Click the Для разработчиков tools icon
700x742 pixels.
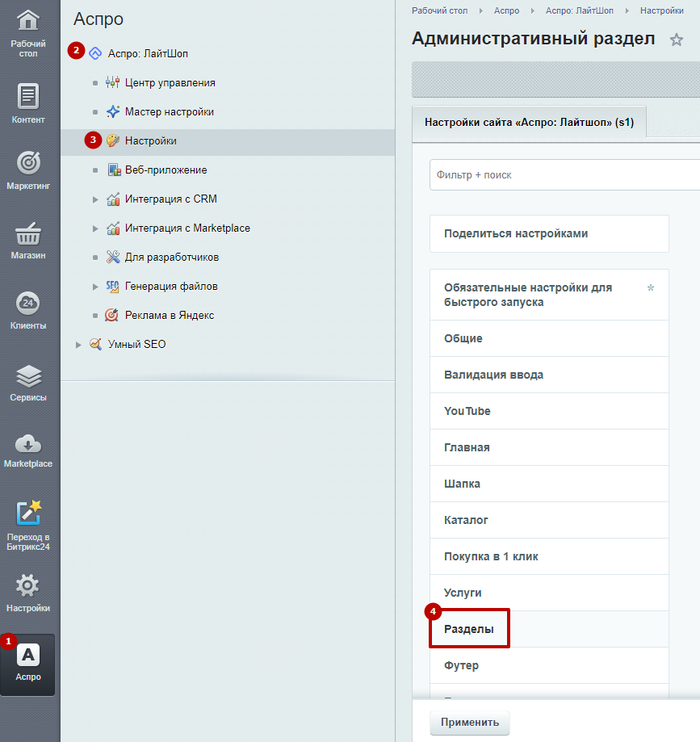click(x=113, y=257)
